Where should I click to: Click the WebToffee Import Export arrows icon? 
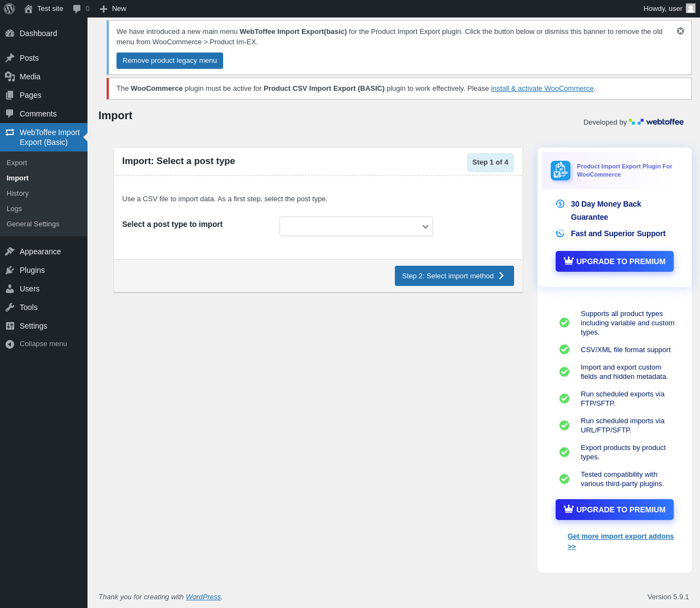pyautogui.click(x=10, y=132)
